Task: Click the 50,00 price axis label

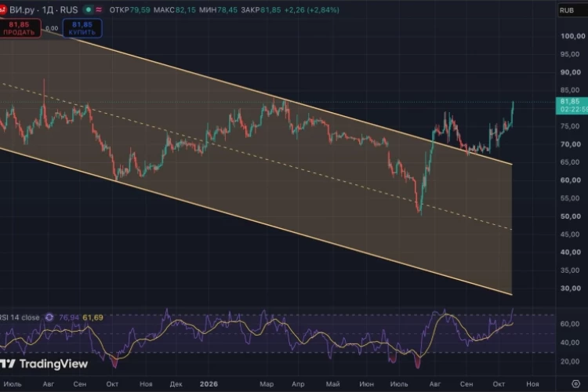Action: (x=571, y=216)
